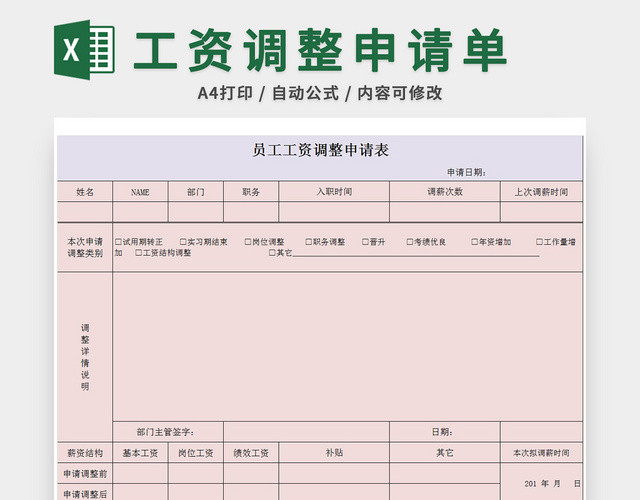Click the signature field right of 部门主管签字

pyautogui.click(x=307, y=432)
